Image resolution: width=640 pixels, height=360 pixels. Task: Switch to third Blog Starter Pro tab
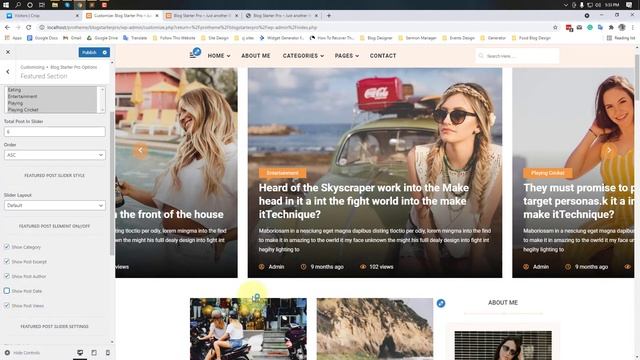point(282,16)
